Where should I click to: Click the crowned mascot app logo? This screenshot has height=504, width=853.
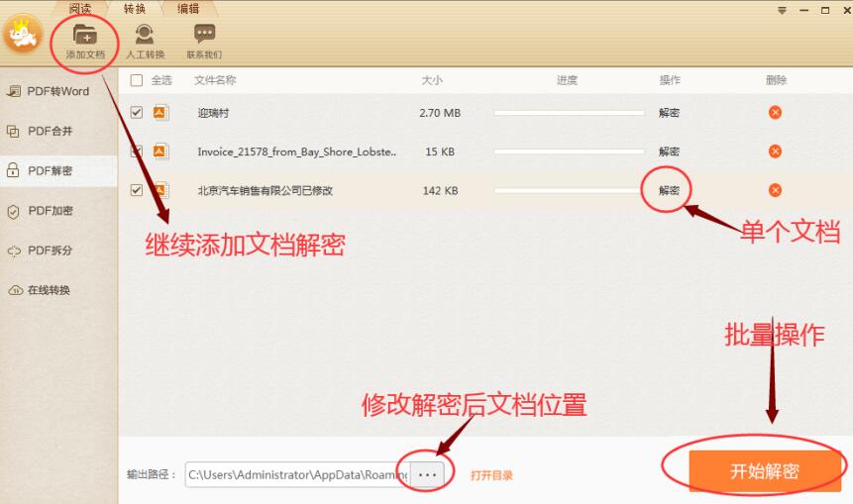click(23, 34)
